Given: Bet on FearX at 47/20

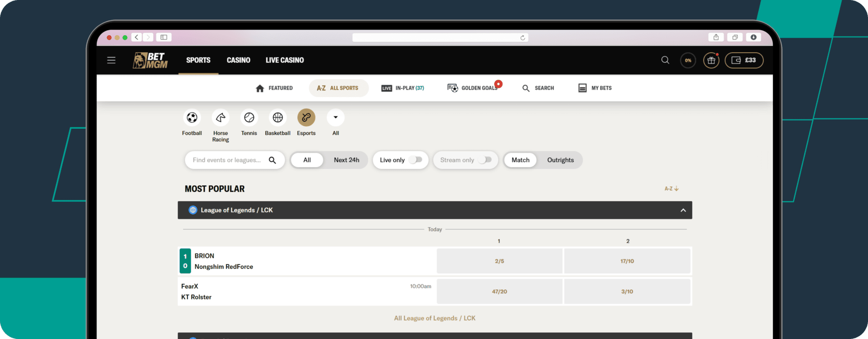Looking at the screenshot, I should (x=500, y=292).
